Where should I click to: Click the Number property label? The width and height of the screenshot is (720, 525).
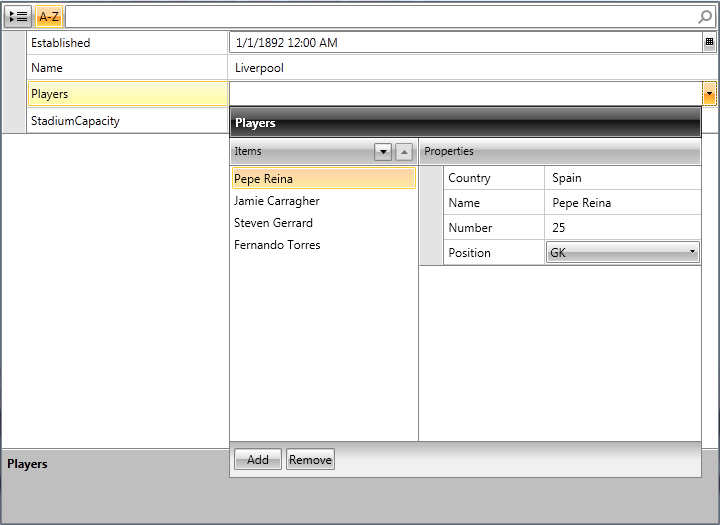[470, 228]
